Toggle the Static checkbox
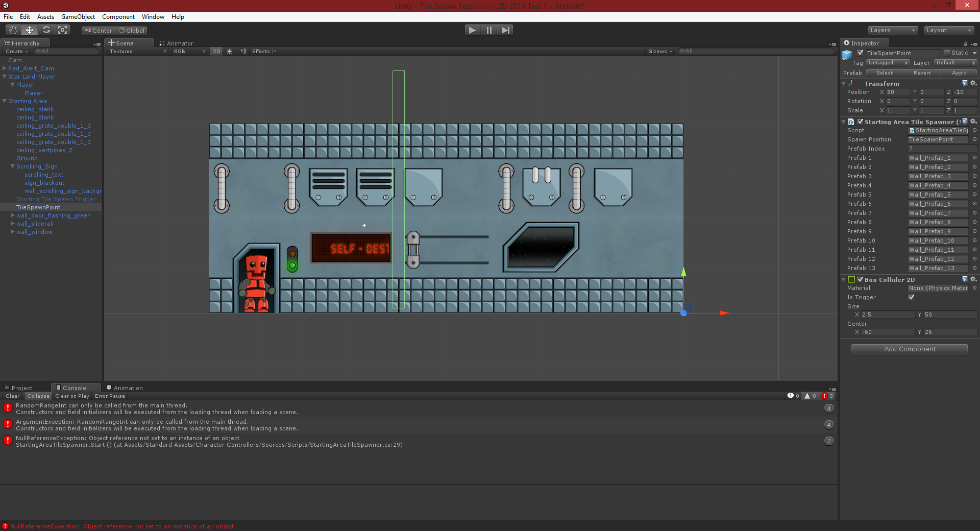The width and height of the screenshot is (980, 531). pos(947,53)
